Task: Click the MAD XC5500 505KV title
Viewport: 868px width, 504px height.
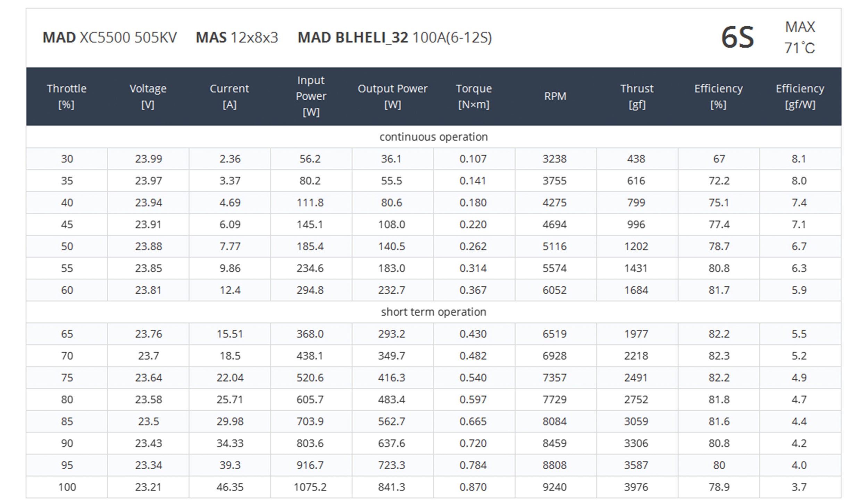Action: click(110, 37)
